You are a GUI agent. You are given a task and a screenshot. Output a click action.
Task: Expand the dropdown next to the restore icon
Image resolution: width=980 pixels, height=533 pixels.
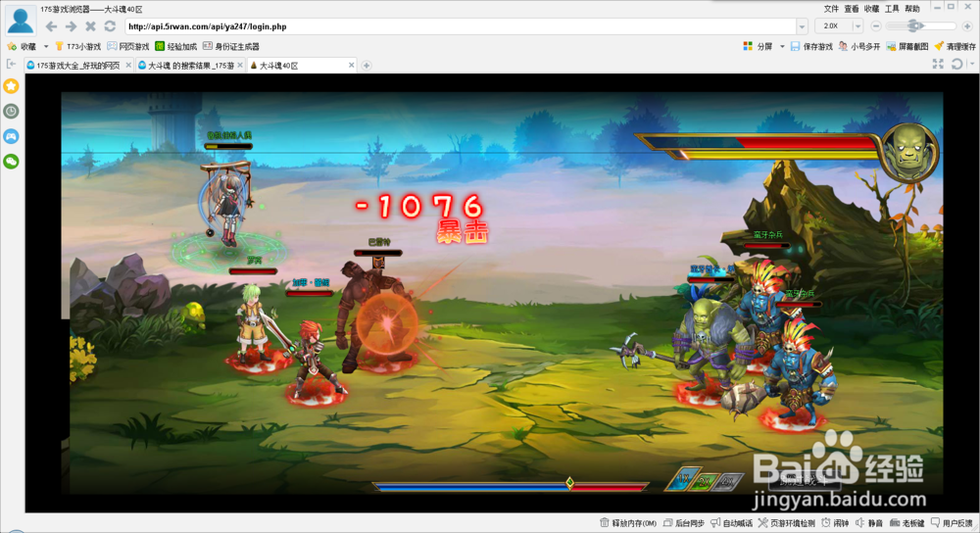click(971, 64)
